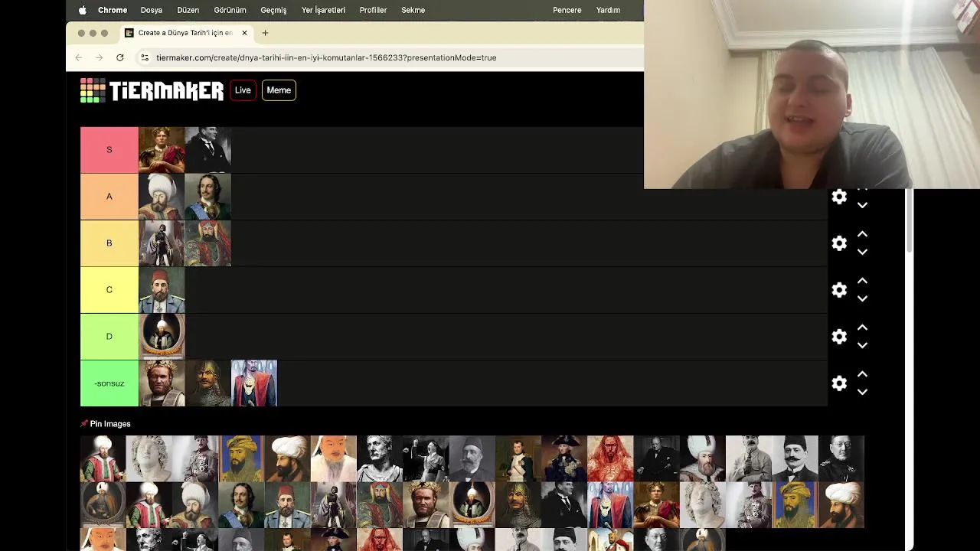Image resolution: width=980 pixels, height=551 pixels.
Task: Open settings gear for tier B row
Action: coord(839,243)
